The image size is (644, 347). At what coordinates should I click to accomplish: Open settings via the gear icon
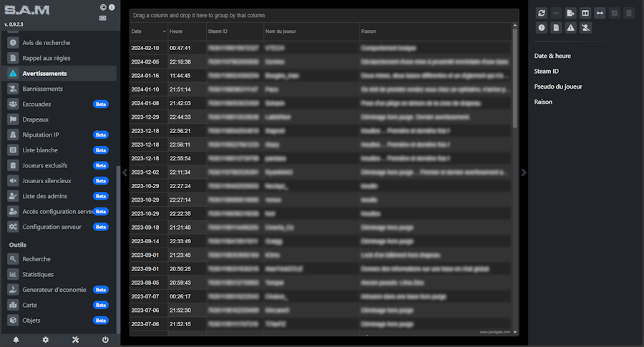pos(46,340)
